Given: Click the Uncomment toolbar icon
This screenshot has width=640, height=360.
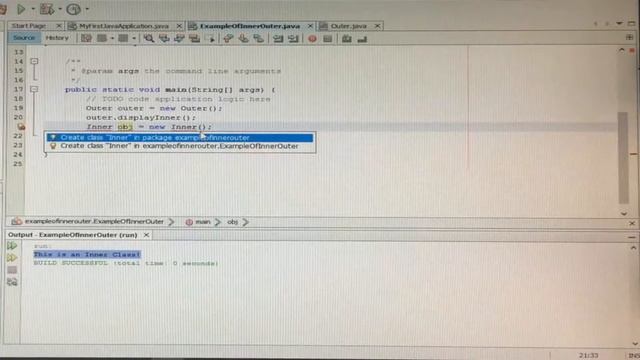Looking at the screenshot, I should 362,39.
